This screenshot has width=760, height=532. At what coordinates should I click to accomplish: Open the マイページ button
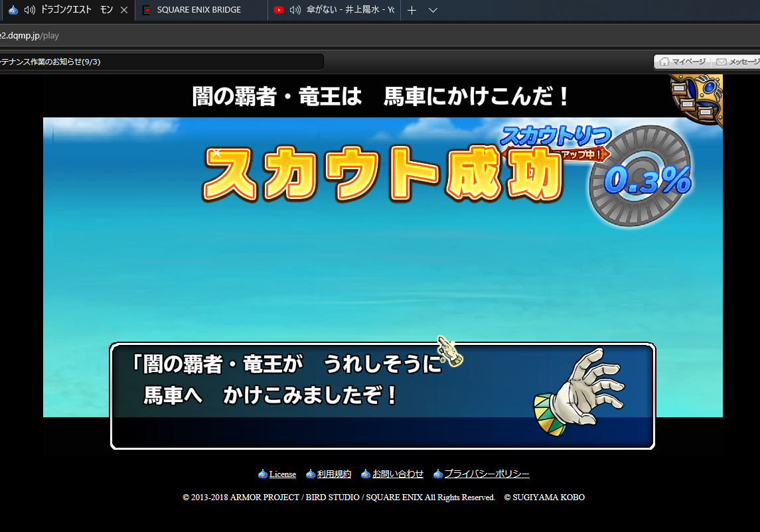[x=682, y=62]
